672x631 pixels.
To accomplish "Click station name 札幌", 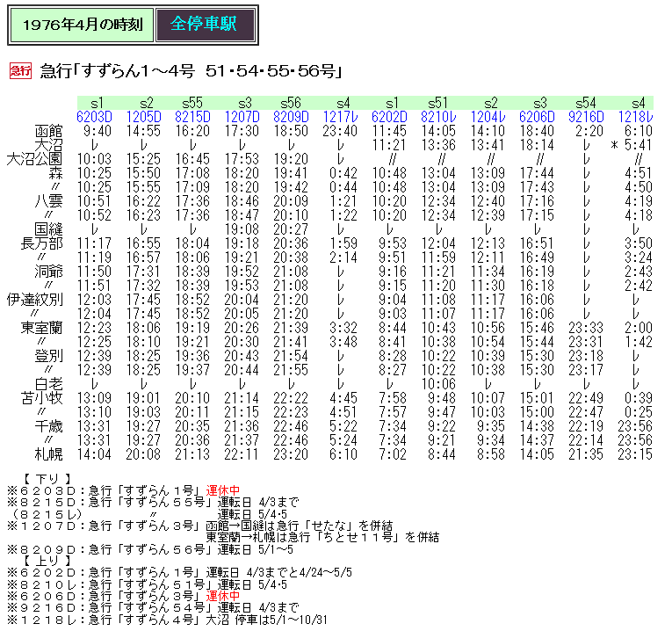I will [48, 454].
